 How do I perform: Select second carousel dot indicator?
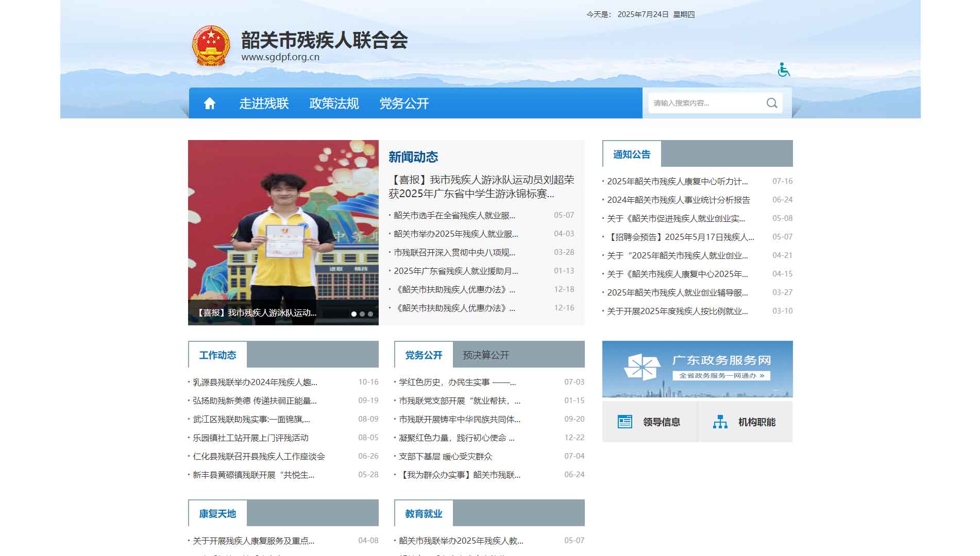(x=362, y=314)
